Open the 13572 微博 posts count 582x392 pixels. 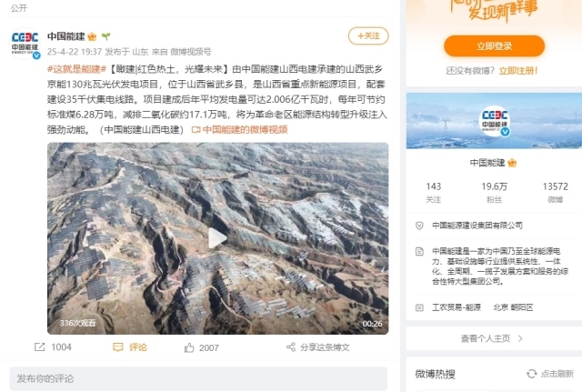556,192
